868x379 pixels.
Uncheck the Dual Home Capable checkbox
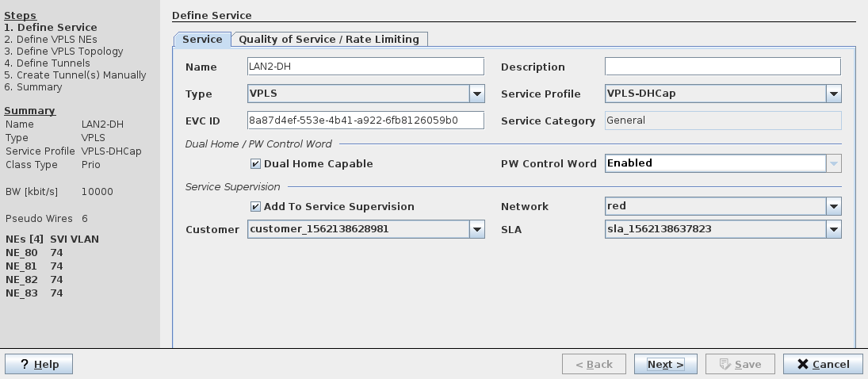pos(255,164)
